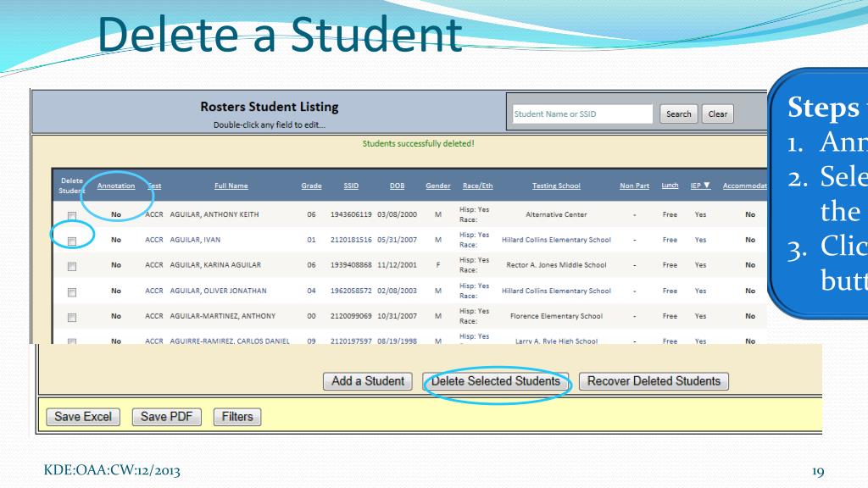The image size is (868, 488).
Task: Export the roster with Save Excel
Action: pos(83,417)
